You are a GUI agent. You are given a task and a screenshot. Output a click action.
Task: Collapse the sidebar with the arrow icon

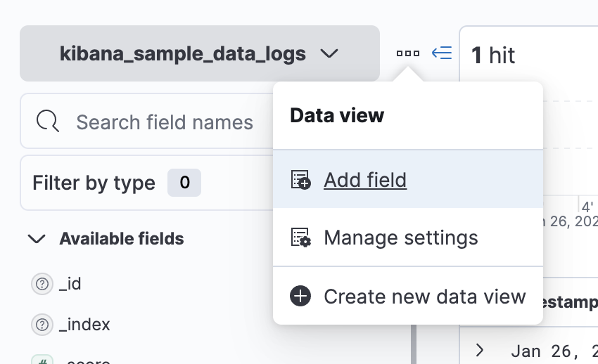[x=441, y=53]
